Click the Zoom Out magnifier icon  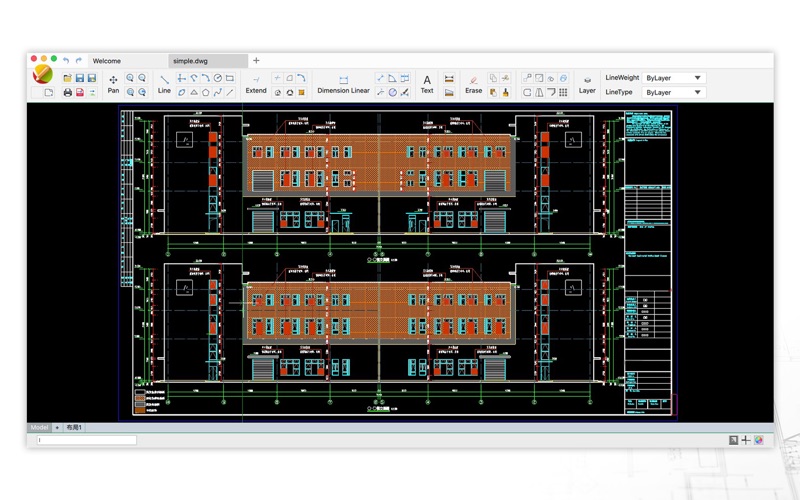click(142, 78)
